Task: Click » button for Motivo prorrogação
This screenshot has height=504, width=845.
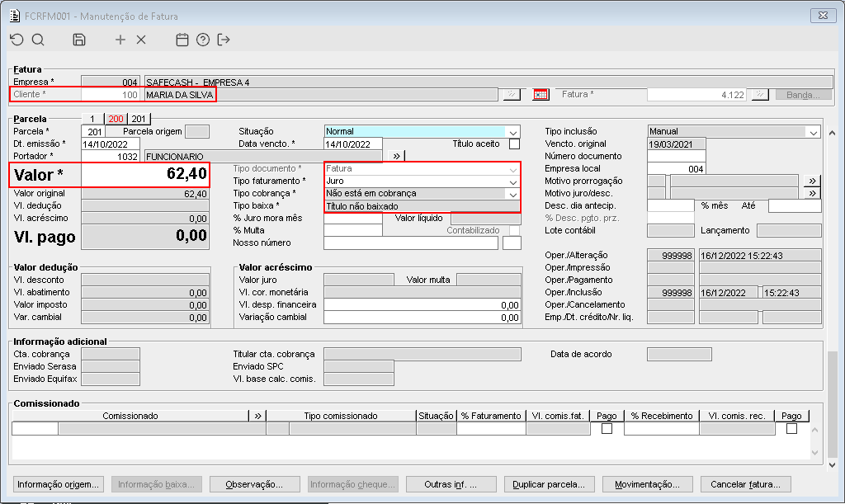Action: click(x=812, y=181)
